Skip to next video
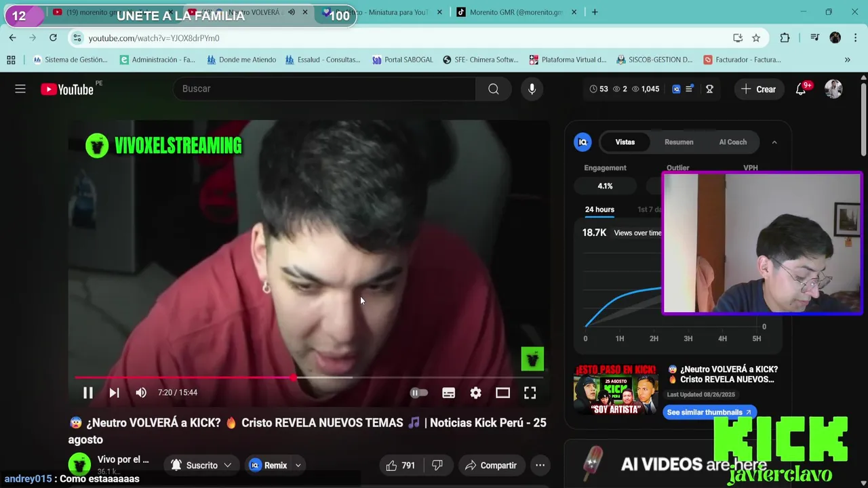Image resolution: width=868 pixels, height=488 pixels. (x=114, y=392)
